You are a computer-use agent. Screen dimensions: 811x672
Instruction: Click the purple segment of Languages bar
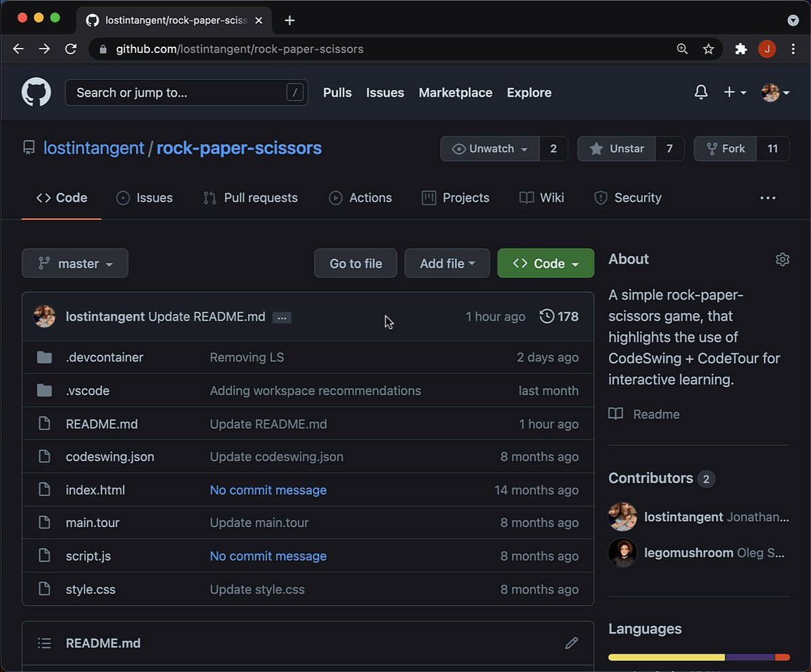click(750, 657)
